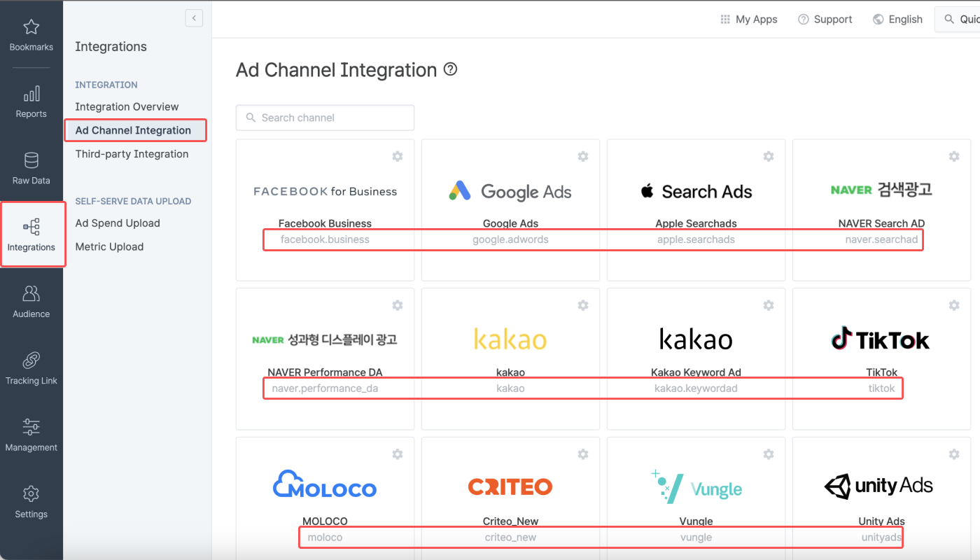Click the Search channel input field
The image size is (980, 560).
[x=325, y=118]
